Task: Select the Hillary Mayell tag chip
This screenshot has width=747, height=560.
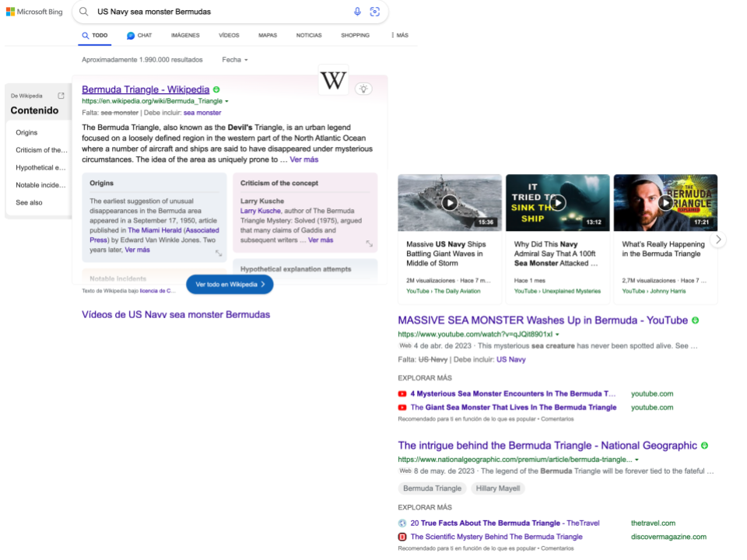Action: coord(497,488)
